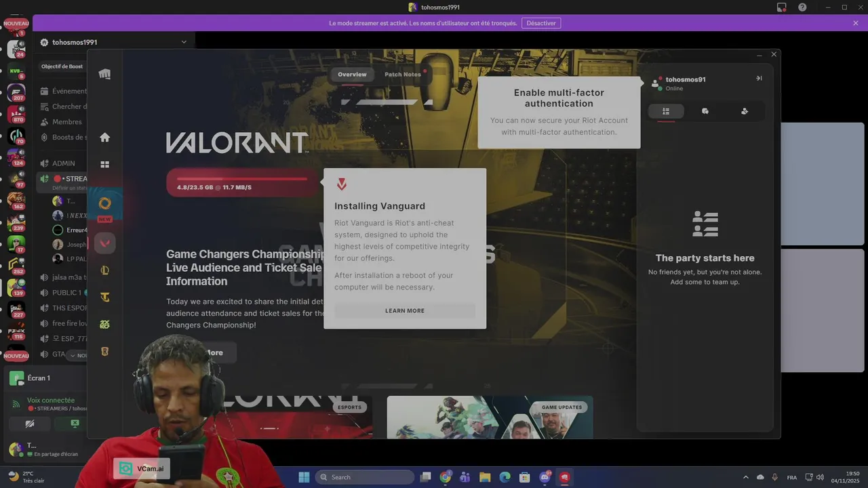The image size is (868, 488).
Task: Open the Discord server with 239 badge
Action: pyautogui.click(x=16, y=222)
